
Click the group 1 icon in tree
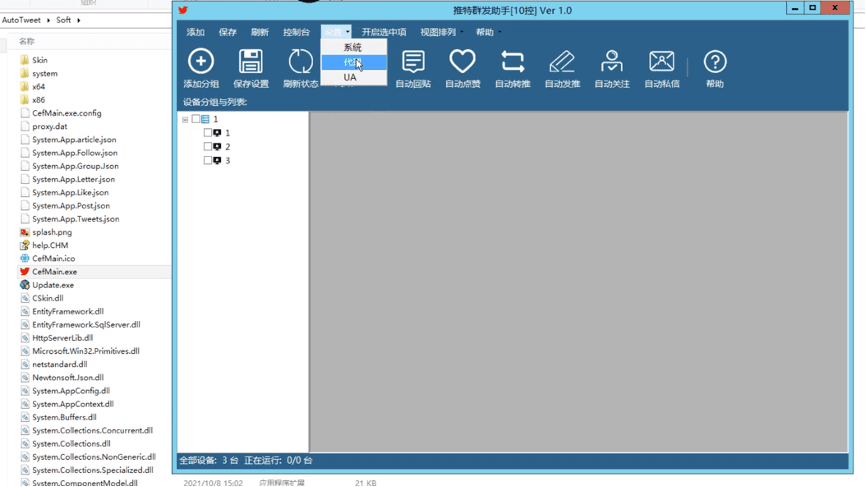[205, 119]
